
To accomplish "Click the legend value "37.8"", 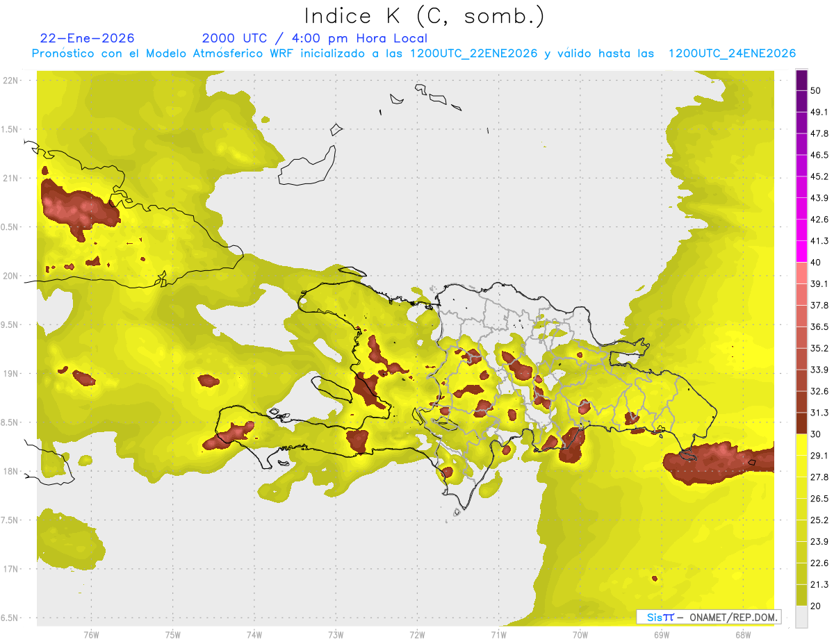I will tap(819, 306).
